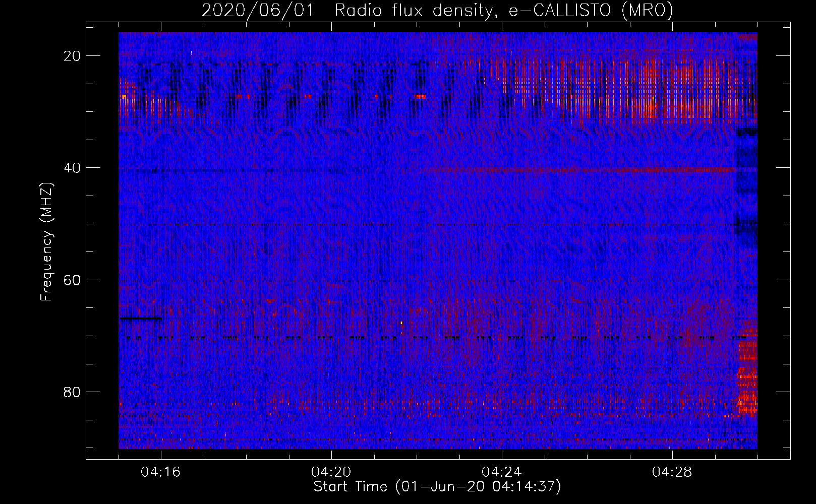Click the frequency tick label "80"
This screenshot has height=504, width=816.
[72, 392]
